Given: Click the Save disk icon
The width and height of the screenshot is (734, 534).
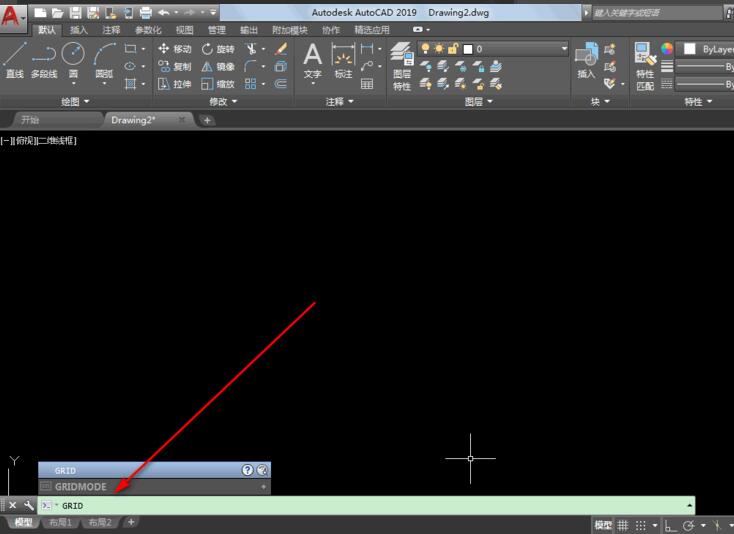Looking at the screenshot, I should pos(75,13).
